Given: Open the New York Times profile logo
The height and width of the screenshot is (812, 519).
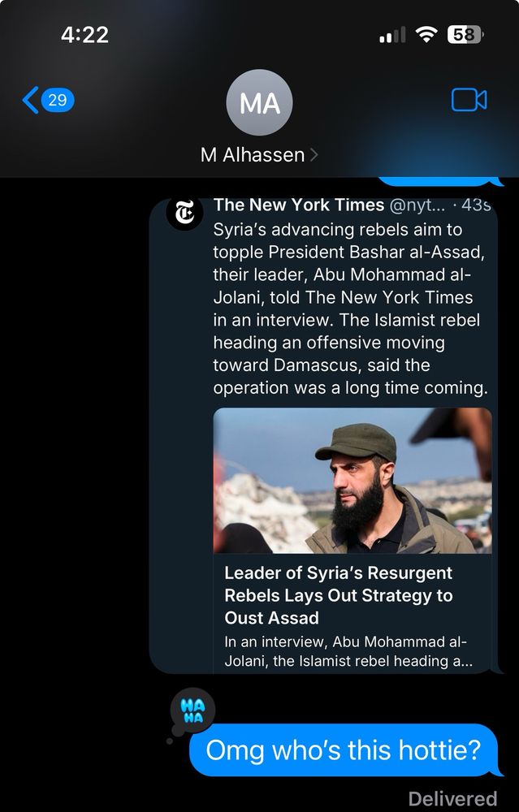Looking at the screenshot, I should click(x=185, y=212).
